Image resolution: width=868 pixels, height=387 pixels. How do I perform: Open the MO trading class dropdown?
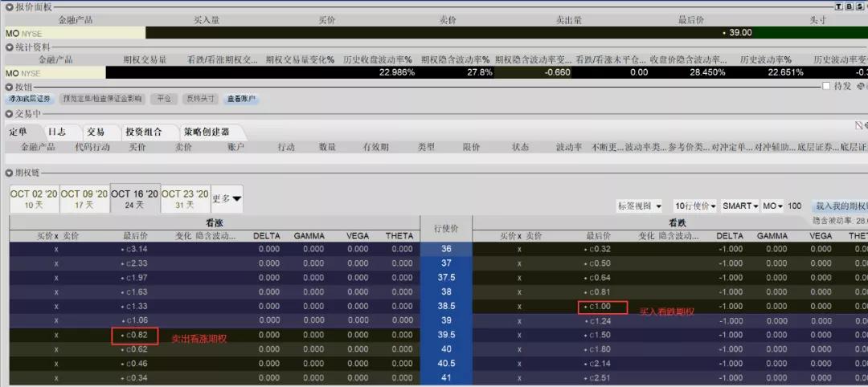(773, 206)
